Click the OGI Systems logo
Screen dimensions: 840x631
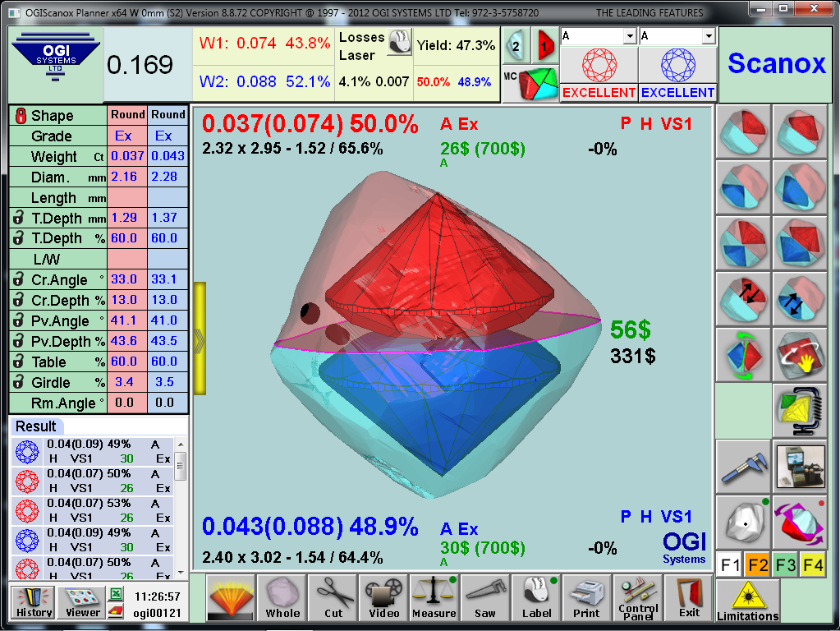(x=56, y=58)
